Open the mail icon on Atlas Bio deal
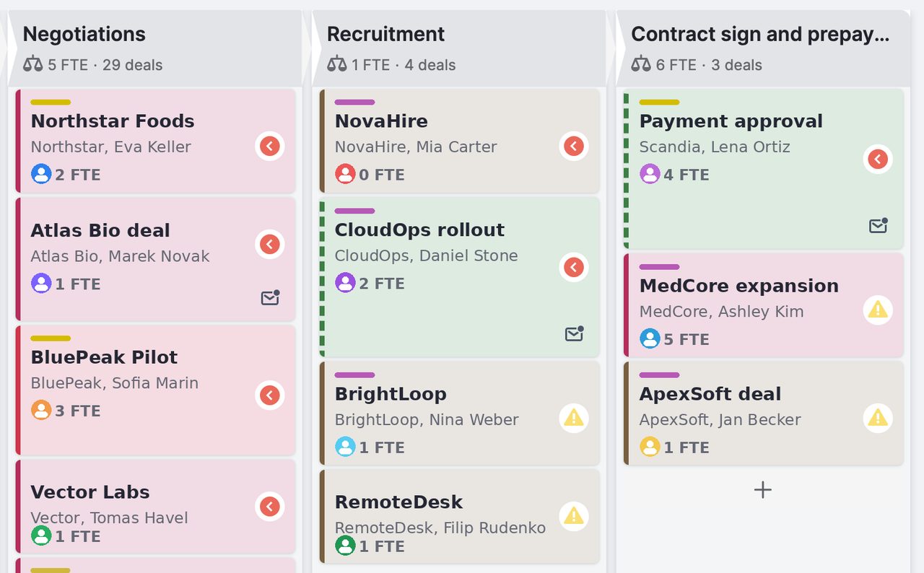 270,297
